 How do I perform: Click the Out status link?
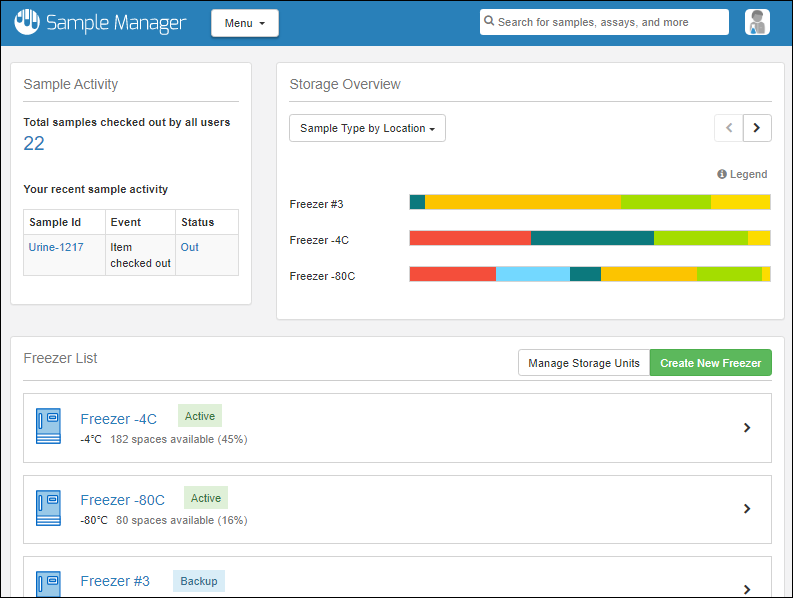click(189, 247)
